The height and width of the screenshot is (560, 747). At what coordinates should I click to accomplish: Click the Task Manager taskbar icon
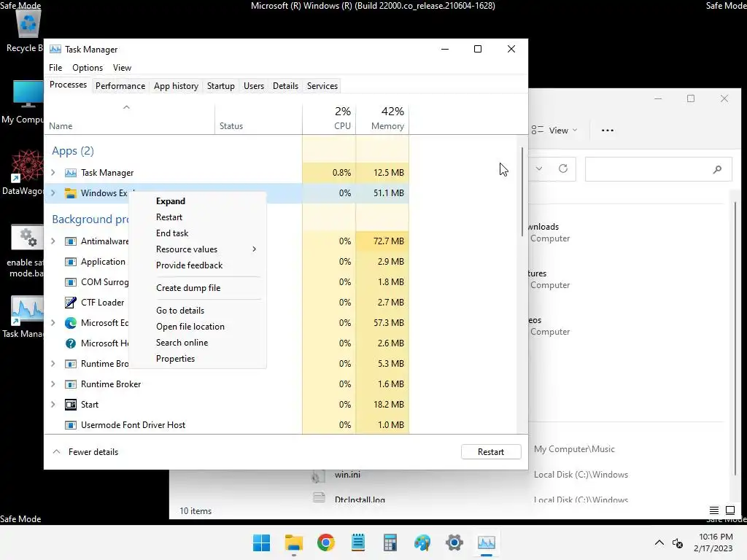[x=487, y=542]
